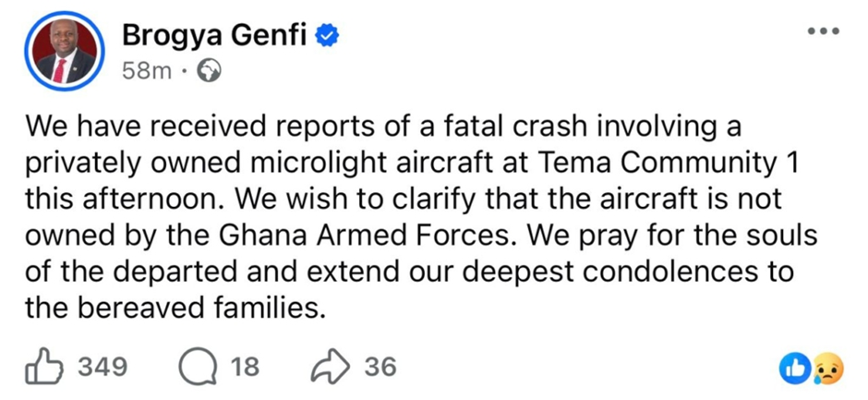Open Brogya Genfi's profile picture
Viewport: 868px width, 400px height.
click(x=65, y=52)
